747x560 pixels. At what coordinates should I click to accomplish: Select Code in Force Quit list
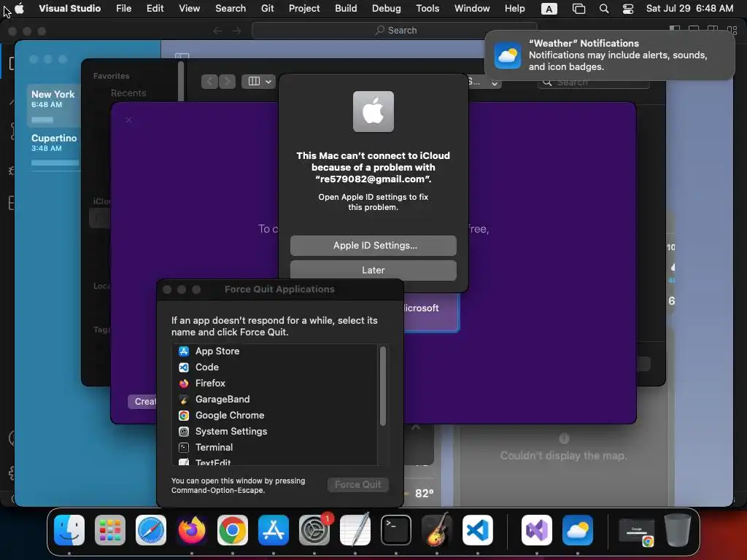tap(275, 367)
